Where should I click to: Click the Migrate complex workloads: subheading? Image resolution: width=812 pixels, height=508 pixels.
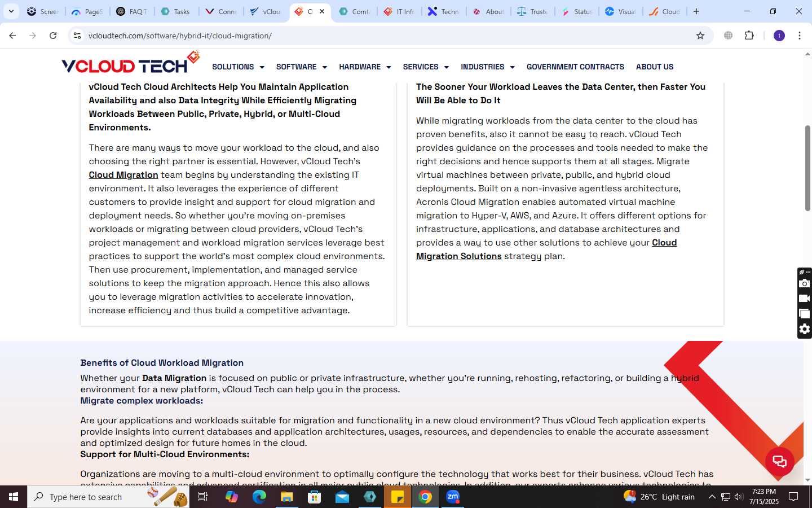142,401
